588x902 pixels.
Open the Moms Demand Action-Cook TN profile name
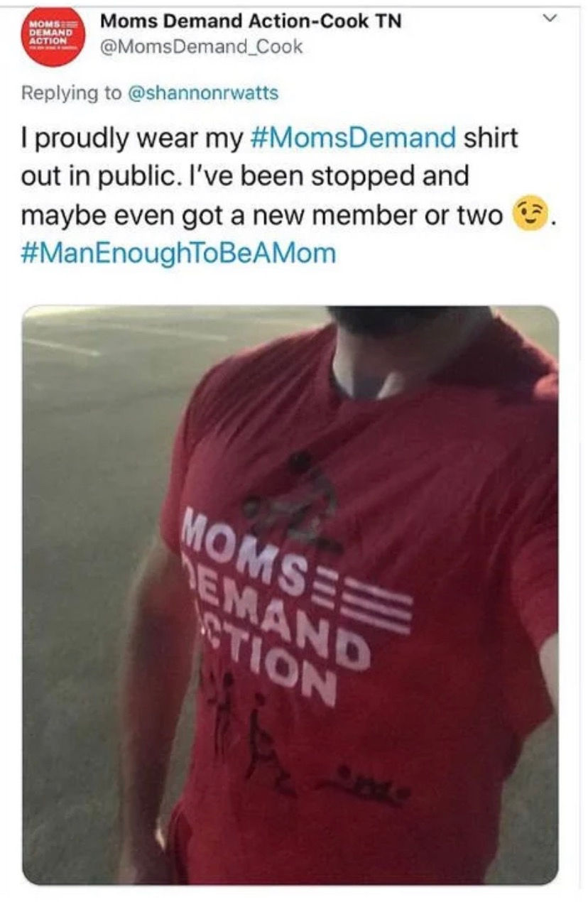click(x=251, y=21)
